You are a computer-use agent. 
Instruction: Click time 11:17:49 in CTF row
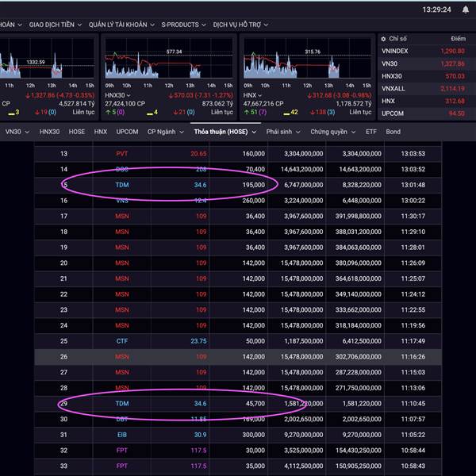413,341
